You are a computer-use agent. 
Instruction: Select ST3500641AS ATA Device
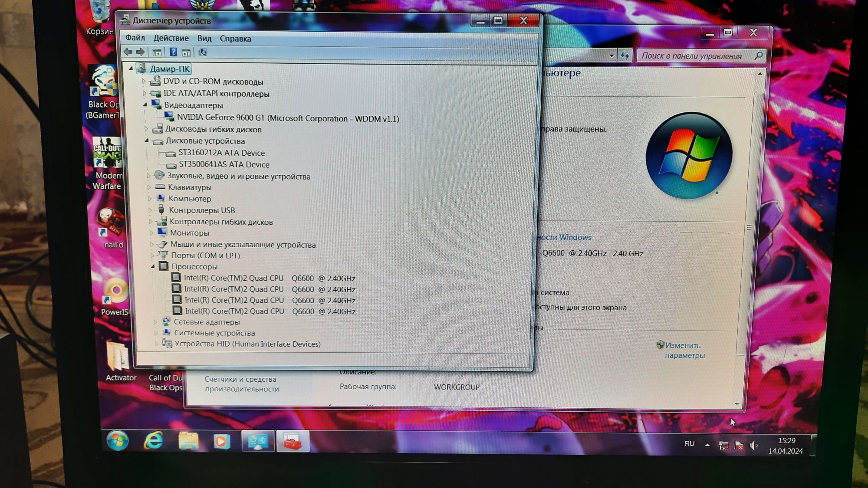click(224, 164)
